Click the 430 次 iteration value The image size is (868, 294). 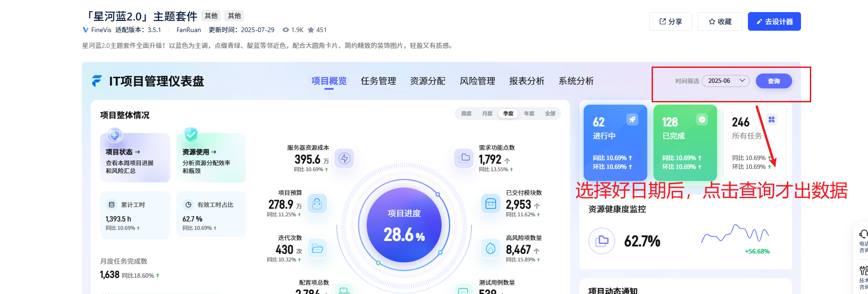pos(289,250)
